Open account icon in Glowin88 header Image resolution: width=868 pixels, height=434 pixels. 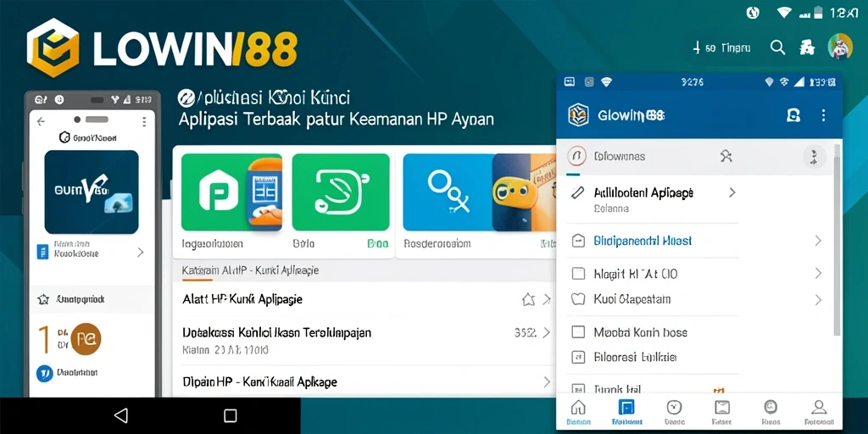pos(793,115)
